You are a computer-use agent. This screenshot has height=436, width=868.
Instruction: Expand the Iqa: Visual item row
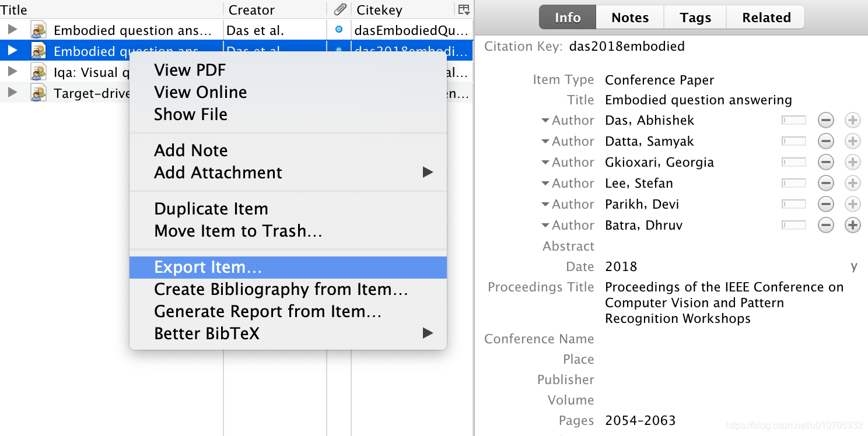coord(12,72)
